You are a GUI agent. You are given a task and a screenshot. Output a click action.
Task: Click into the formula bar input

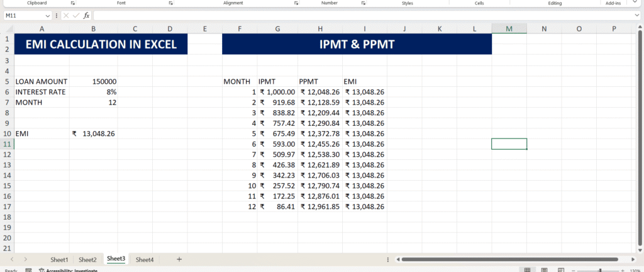[364, 16]
